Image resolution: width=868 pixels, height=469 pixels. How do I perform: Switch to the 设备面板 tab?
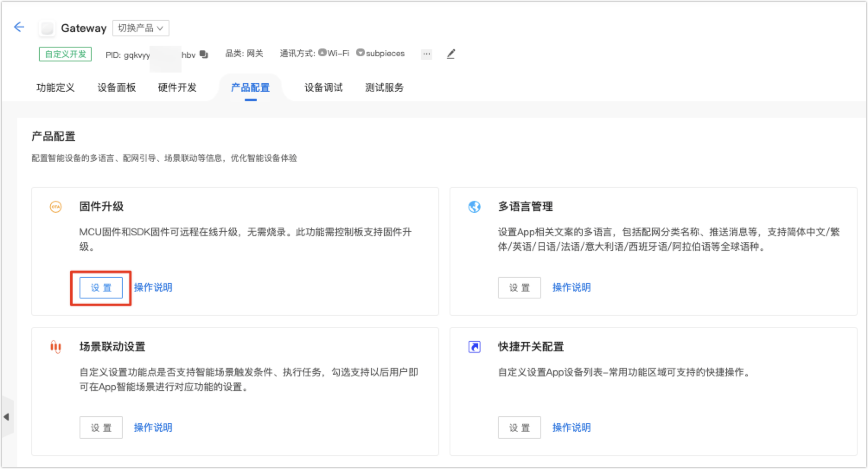[116, 87]
